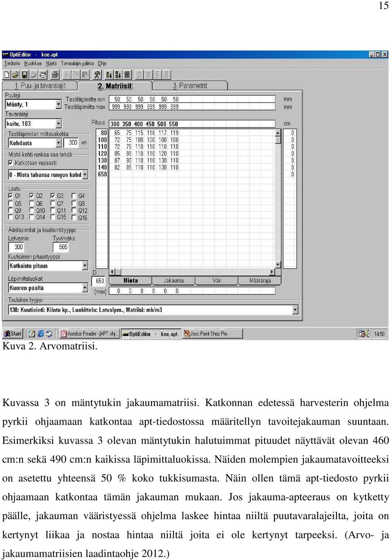Click the New file toolbar icon
This screenshot has height=560, width=392.
click(x=7, y=75)
